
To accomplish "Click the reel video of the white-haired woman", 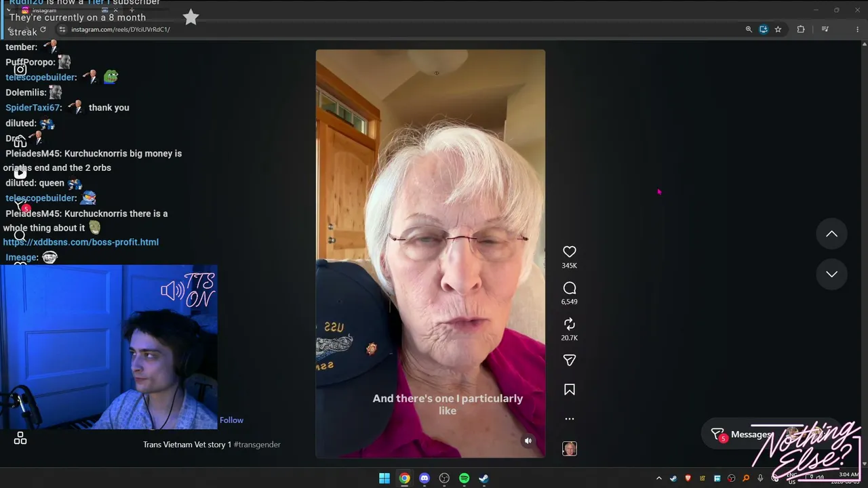I will (431, 253).
